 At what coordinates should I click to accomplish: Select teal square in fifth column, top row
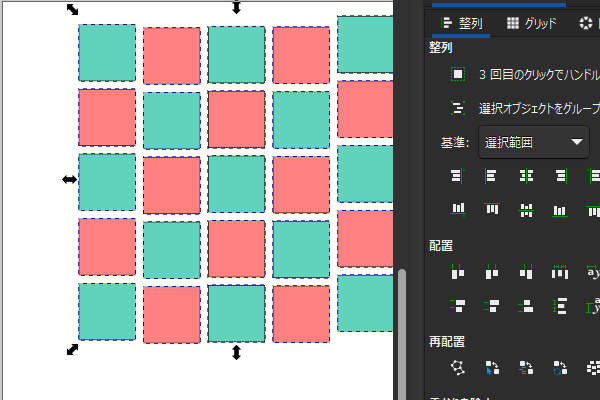(365, 44)
